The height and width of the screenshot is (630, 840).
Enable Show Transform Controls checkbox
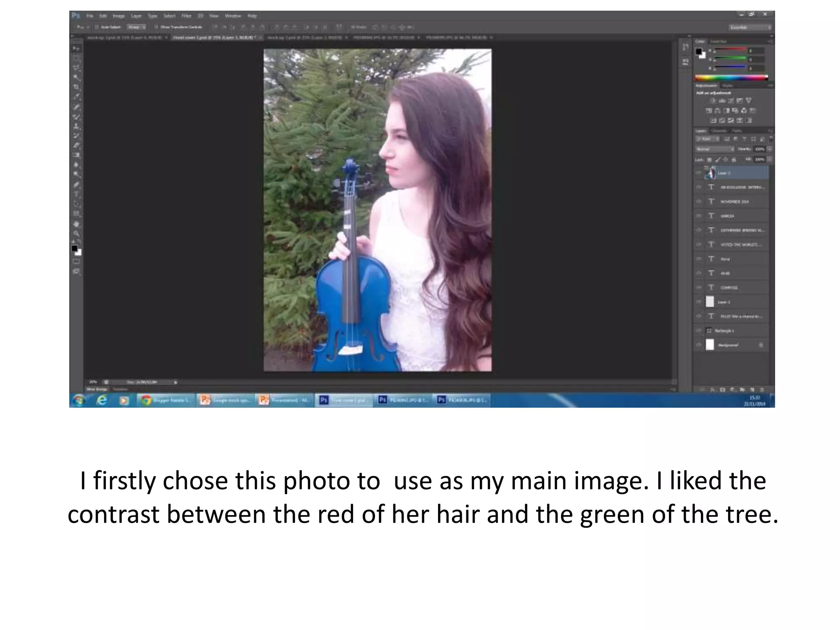pyautogui.click(x=156, y=27)
